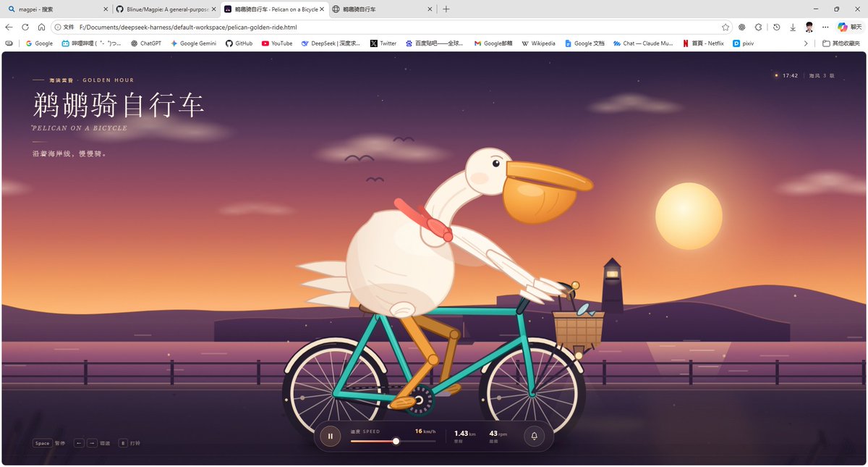Close the magpei search tab
Screen dimensions: 868x467
[x=105, y=9]
